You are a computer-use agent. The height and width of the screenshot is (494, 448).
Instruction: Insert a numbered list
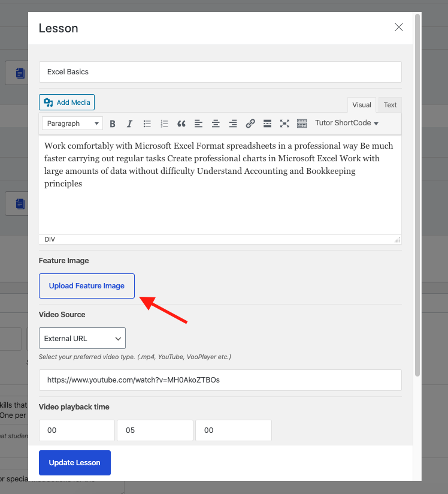click(164, 123)
